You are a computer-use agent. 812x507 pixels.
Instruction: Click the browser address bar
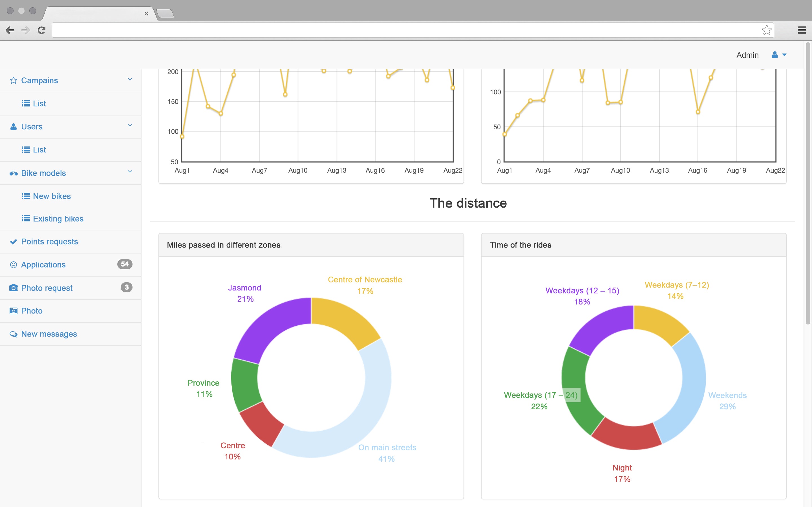403,30
